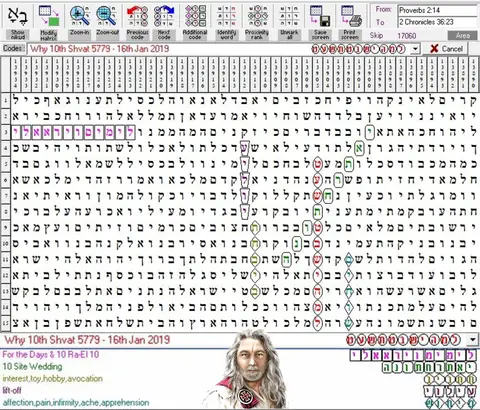Click the portrait of the white-haired man
The image size is (480, 410).
point(248,370)
